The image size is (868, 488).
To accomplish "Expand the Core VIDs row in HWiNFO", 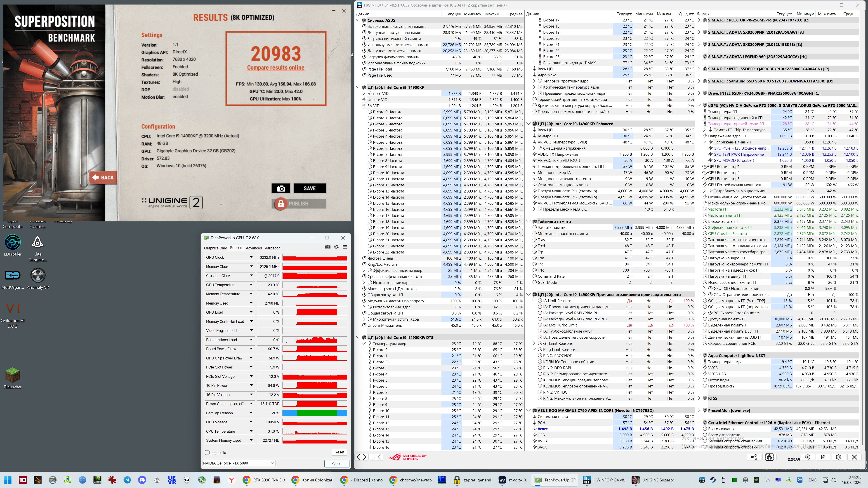I will (364, 93).
